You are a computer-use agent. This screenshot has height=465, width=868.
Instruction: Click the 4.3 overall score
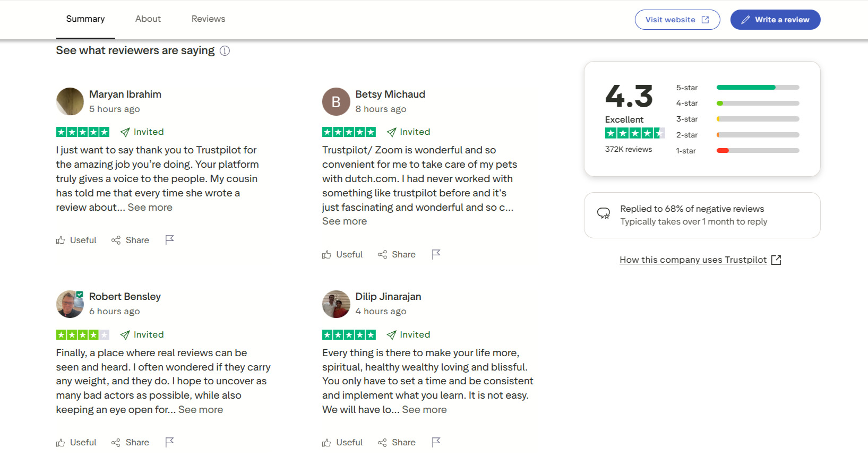(x=629, y=96)
